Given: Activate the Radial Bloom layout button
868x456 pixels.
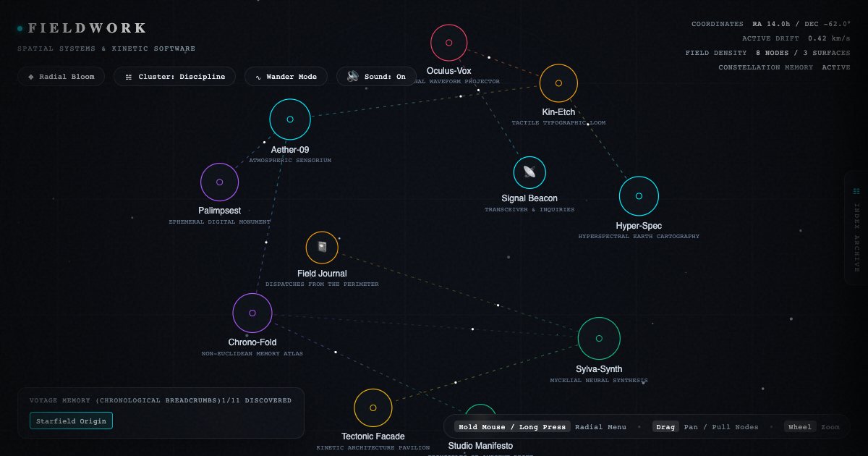Looking at the screenshot, I should coord(61,77).
